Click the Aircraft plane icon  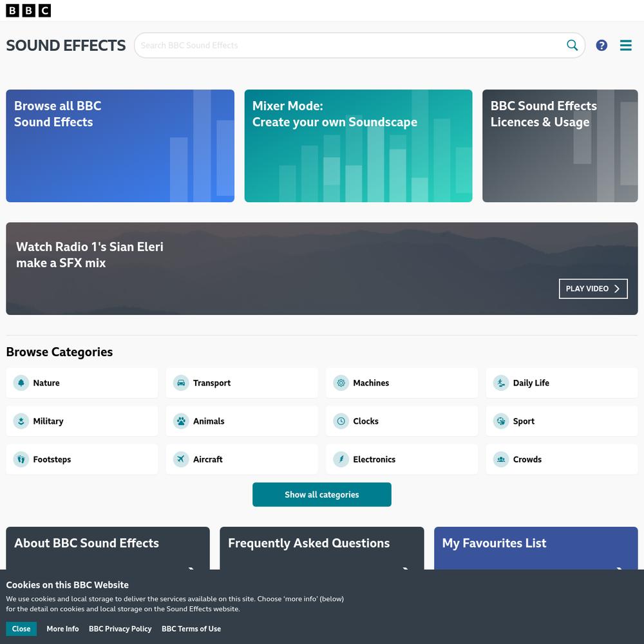pyautogui.click(x=181, y=459)
